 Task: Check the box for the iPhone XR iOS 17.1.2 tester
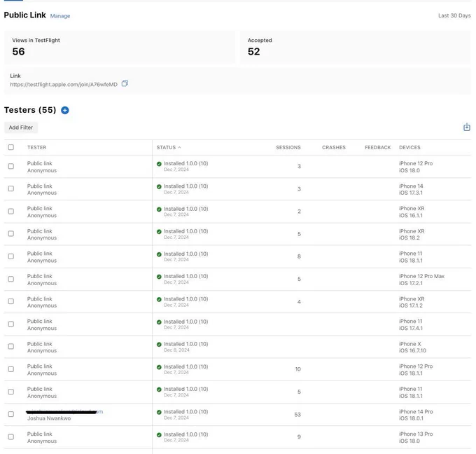coord(11,301)
